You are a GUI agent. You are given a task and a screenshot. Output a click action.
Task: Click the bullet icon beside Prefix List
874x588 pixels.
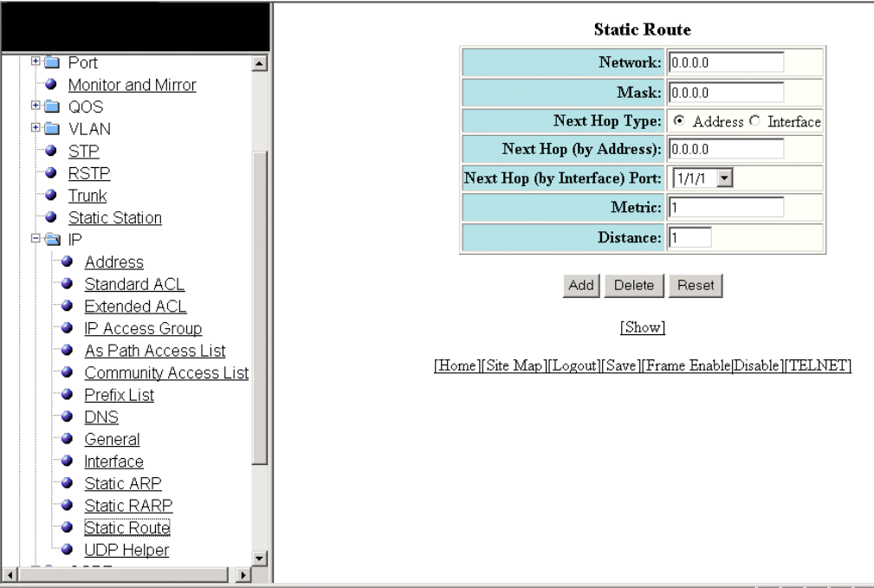pos(67,394)
